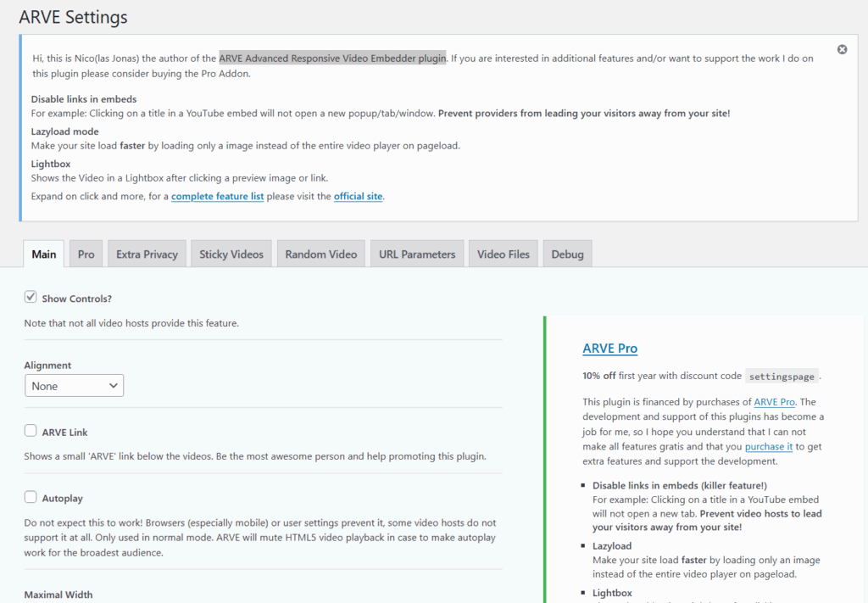Click the ARVE Settings page title
Image resolution: width=868 pixels, height=603 pixels.
point(73,17)
